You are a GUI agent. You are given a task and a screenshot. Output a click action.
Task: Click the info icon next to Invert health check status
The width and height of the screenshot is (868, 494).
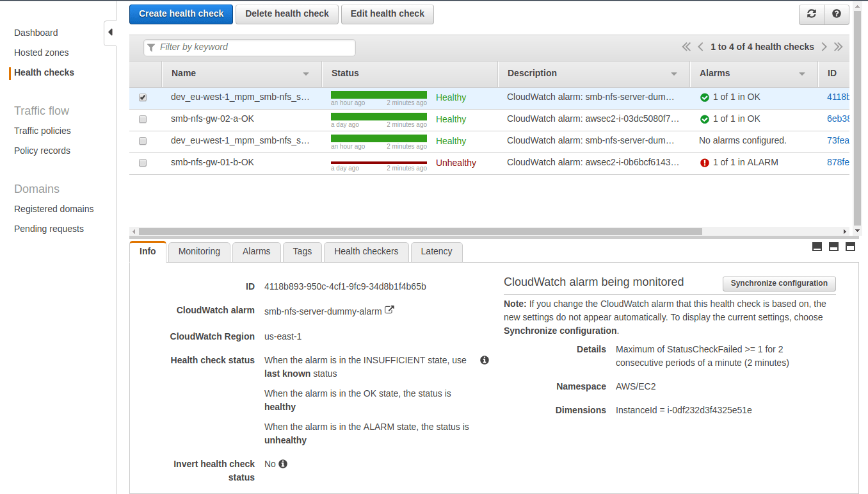click(x=282, y=463)
